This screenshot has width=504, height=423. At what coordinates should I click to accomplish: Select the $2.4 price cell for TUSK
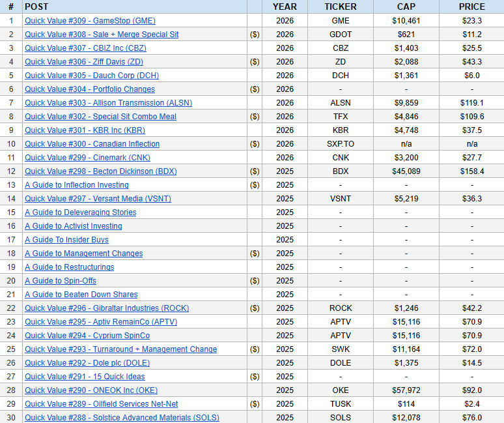tap(472, 403)
